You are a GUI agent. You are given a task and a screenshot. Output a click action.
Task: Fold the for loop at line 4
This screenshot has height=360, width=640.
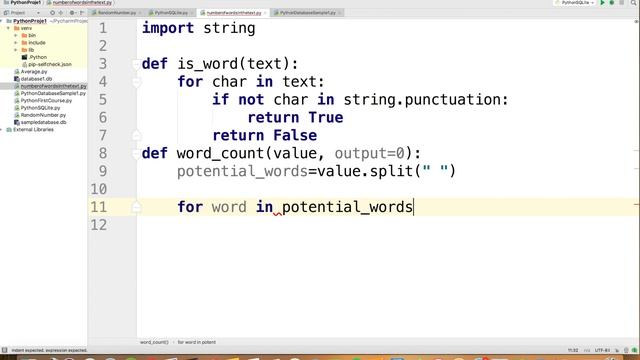tap(136, 82)
